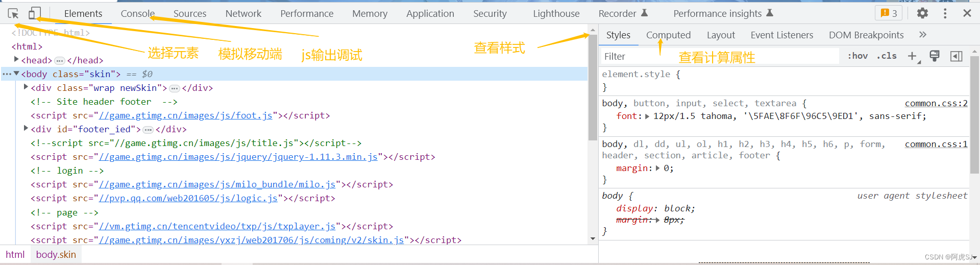Open the foot.js script link

click(186, 115)
